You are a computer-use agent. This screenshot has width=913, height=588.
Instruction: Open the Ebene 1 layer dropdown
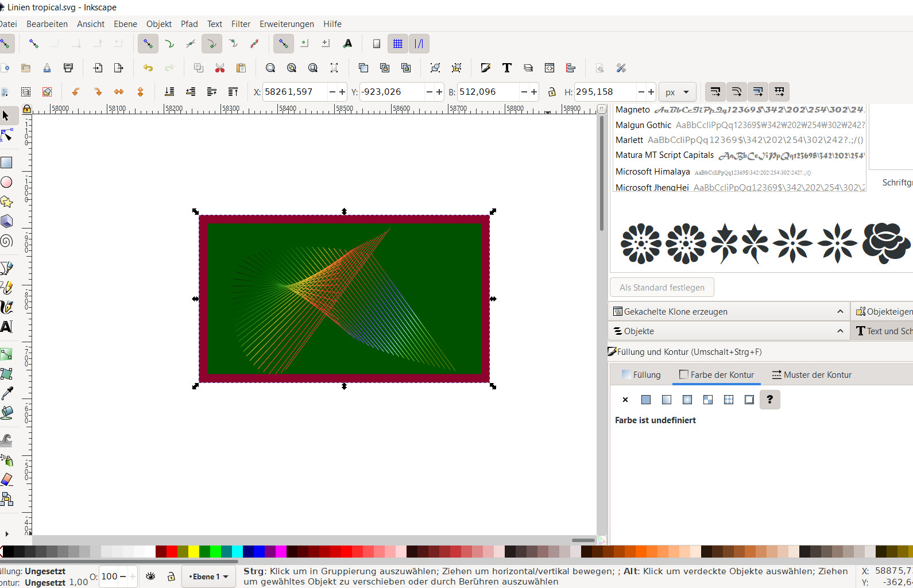pos(208,577)
